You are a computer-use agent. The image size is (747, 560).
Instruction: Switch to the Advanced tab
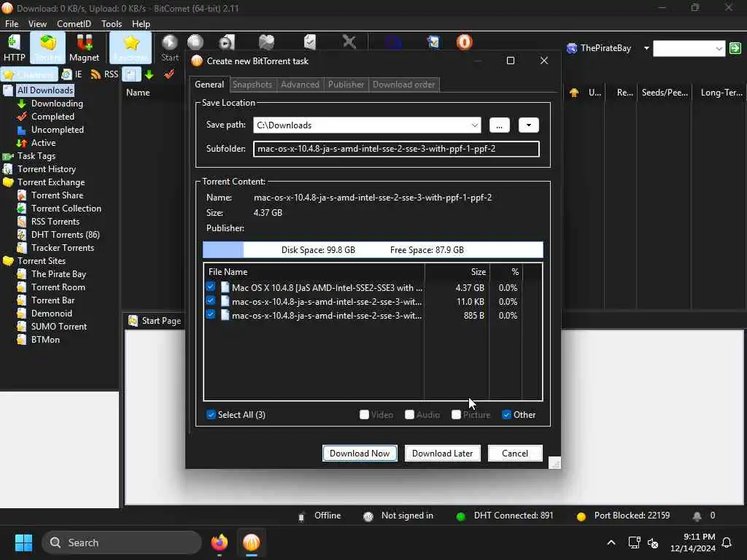tap(300, 85)
